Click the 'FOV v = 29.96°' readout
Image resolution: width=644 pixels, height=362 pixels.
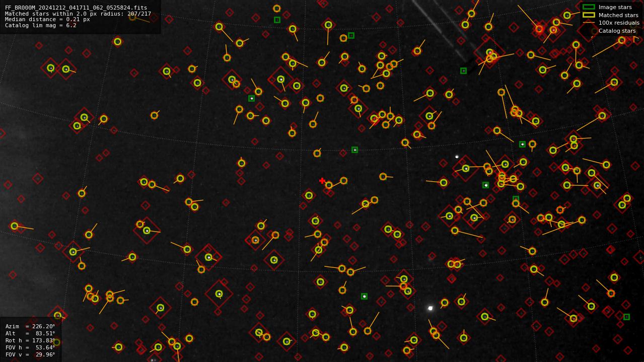[x=30, y=354]
